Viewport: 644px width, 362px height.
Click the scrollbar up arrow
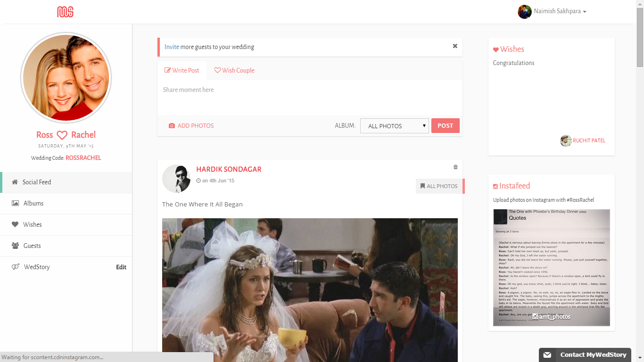click(x=640, y=4)
